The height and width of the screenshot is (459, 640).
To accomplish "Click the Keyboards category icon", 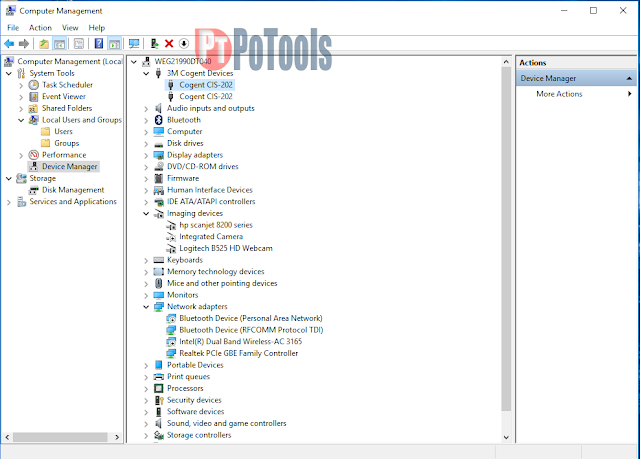I will 159,260.
